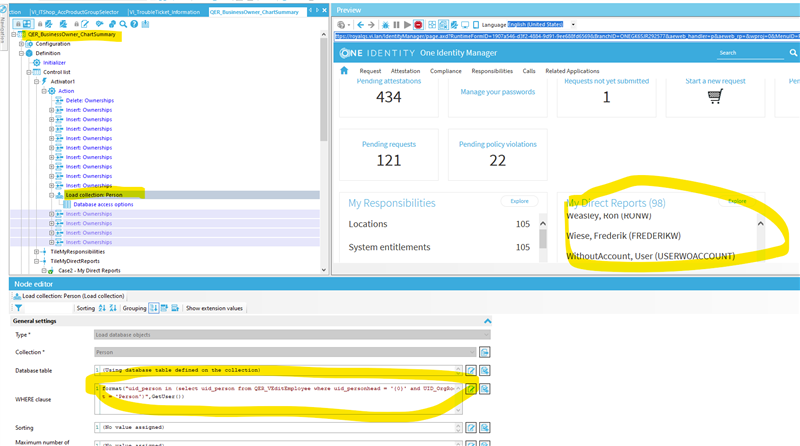800x446 pixels.
Task: Click the Preview forward arrow
Action: (371, 24)
